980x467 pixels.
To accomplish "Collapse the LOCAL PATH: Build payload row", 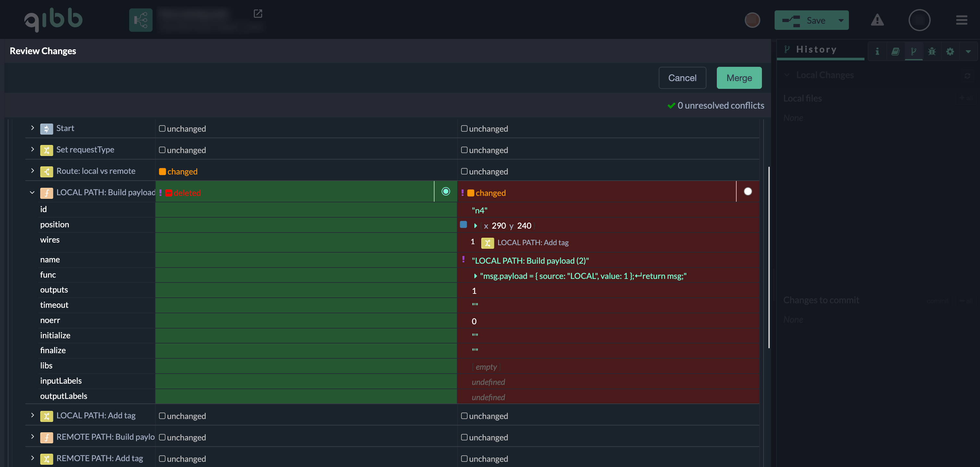I will pyautogui.click(x=32, y=192).
